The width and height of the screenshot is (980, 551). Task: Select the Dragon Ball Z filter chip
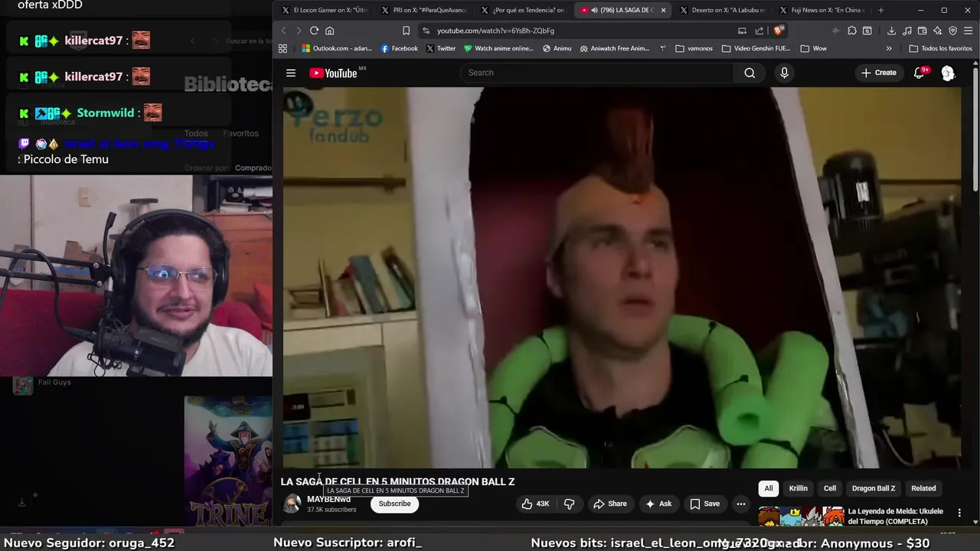click(874, 488)
